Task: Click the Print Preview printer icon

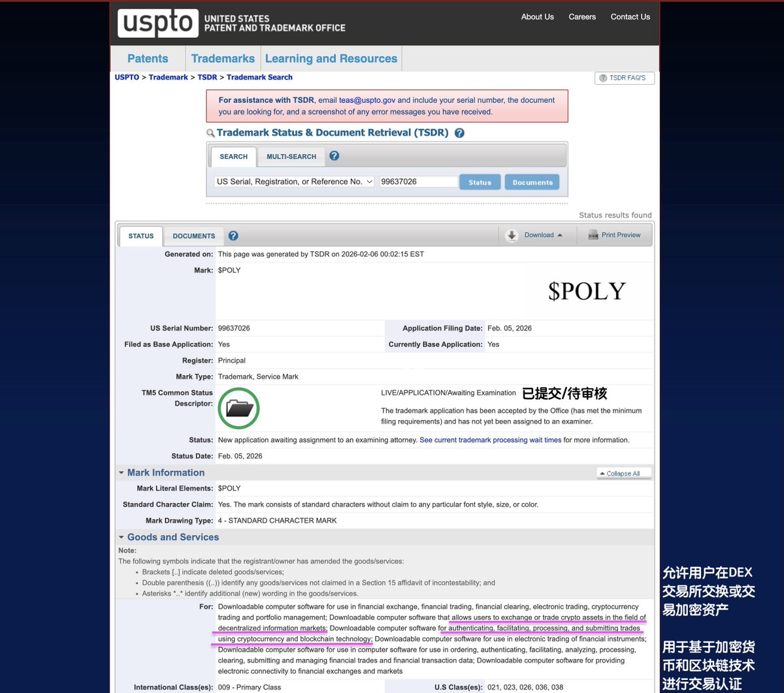Action: pos(593,235)
